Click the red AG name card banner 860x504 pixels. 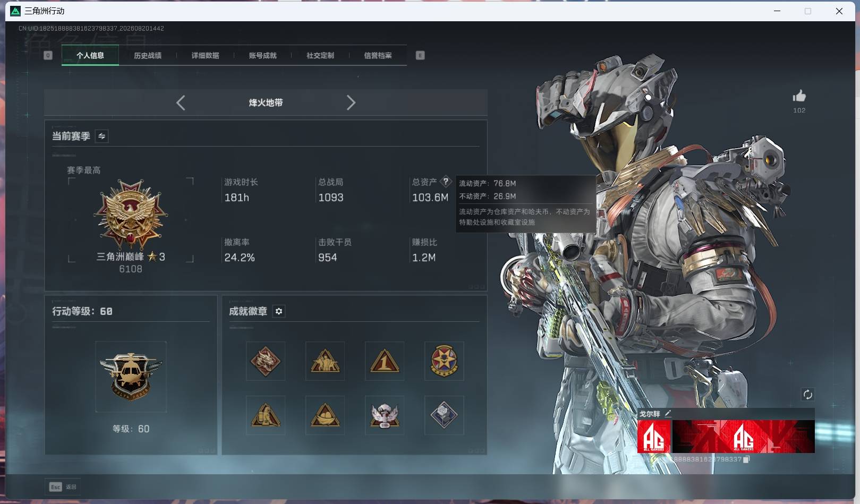744,437
